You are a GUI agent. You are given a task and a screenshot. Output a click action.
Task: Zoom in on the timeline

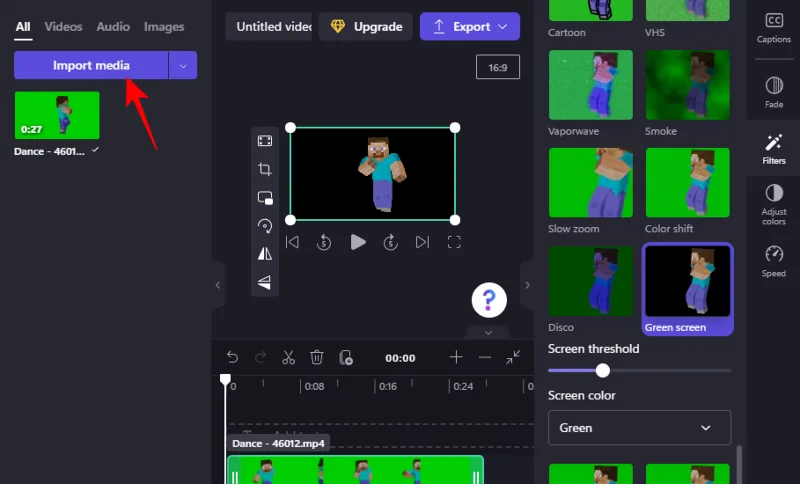click(456, 357)
